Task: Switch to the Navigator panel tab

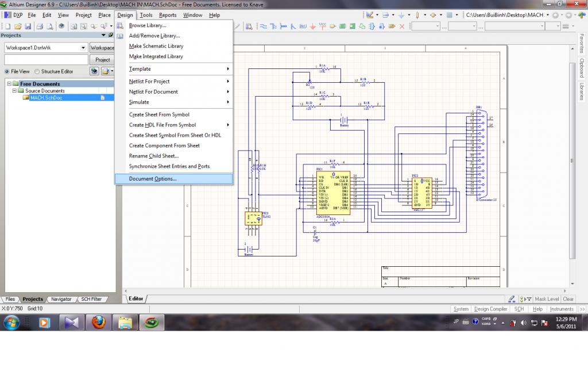Action: click(x=61, y=299)
